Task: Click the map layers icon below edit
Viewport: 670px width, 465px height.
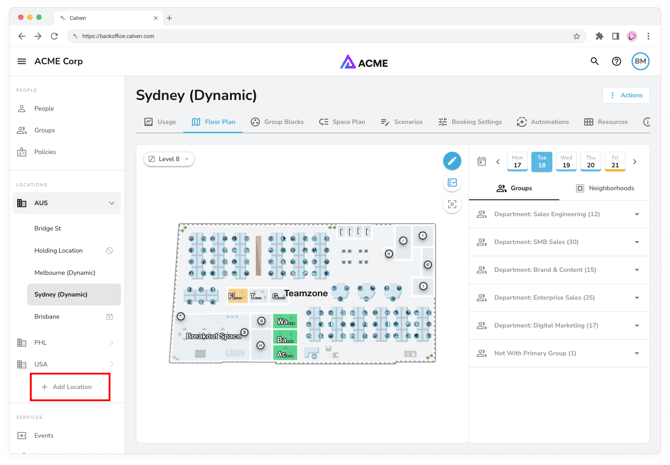Action: [452, 183]
